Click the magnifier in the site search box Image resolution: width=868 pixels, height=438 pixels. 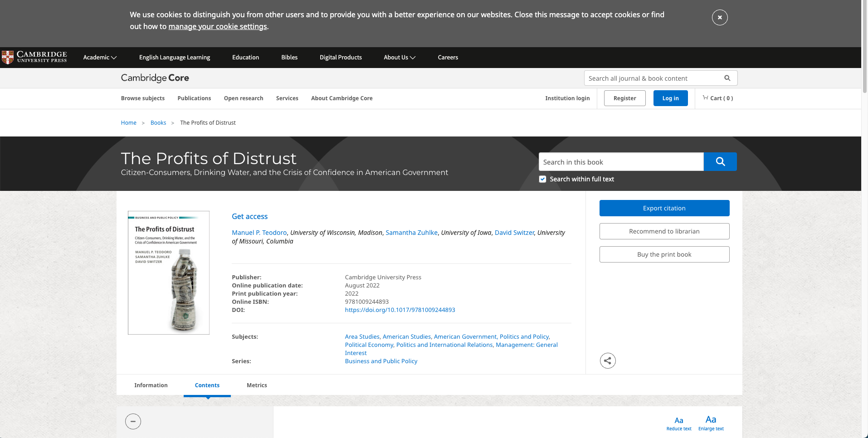coord(727,78)
